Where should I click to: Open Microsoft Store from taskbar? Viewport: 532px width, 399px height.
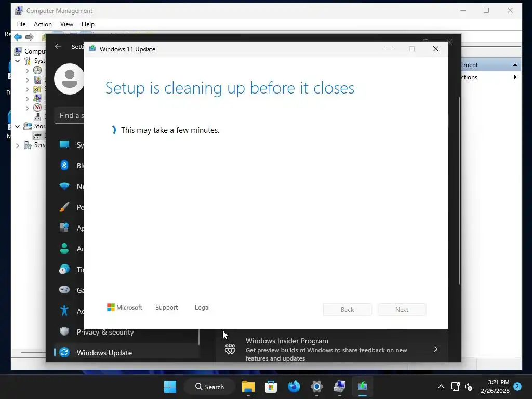271,387
